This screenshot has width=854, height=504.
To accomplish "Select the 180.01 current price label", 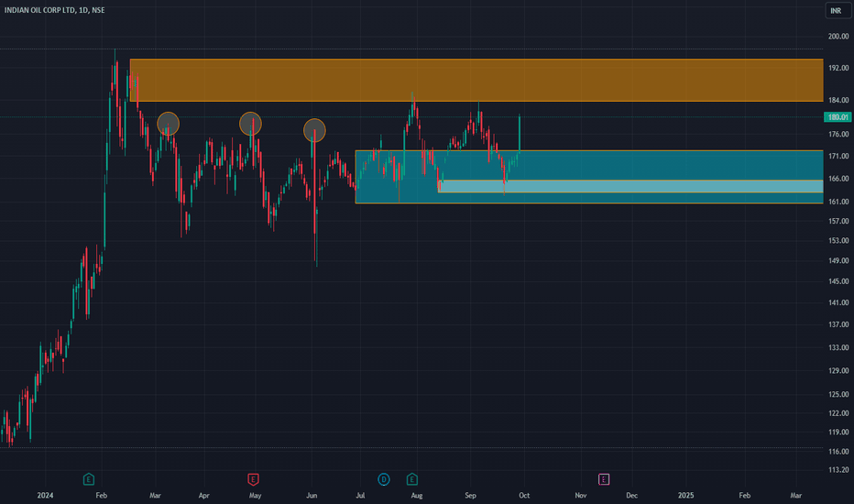I will pos(838,117).
